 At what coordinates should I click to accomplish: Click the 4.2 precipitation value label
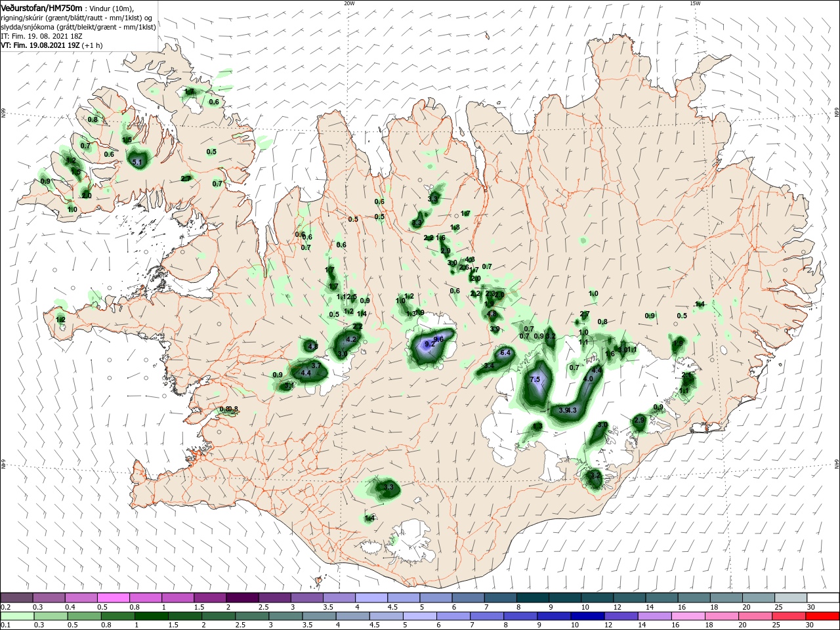tap(350, 339)
